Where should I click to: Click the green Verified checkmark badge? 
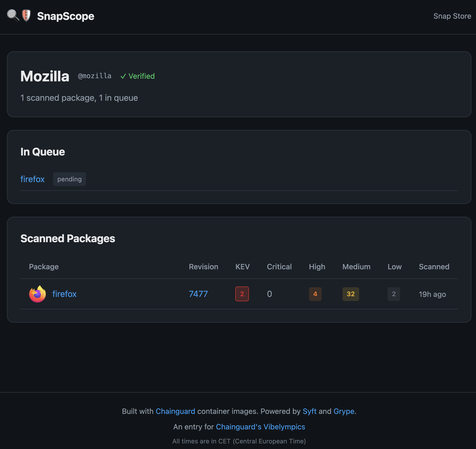tap(138, 76)
